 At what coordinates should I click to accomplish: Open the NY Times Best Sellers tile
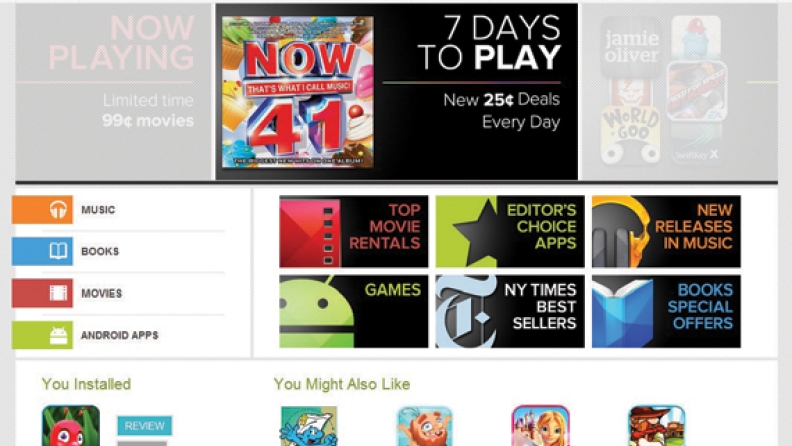point(510,311)
